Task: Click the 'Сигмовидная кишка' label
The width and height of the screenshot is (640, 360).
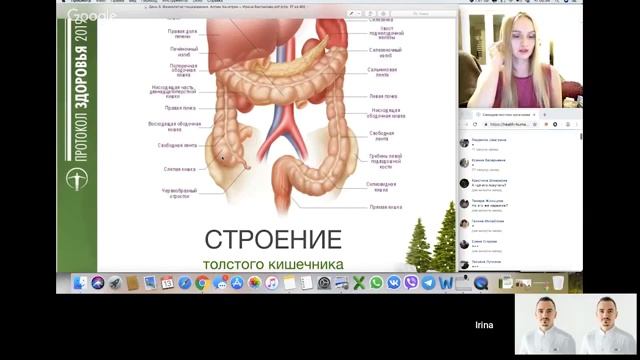Action: [x=381, y=187]
